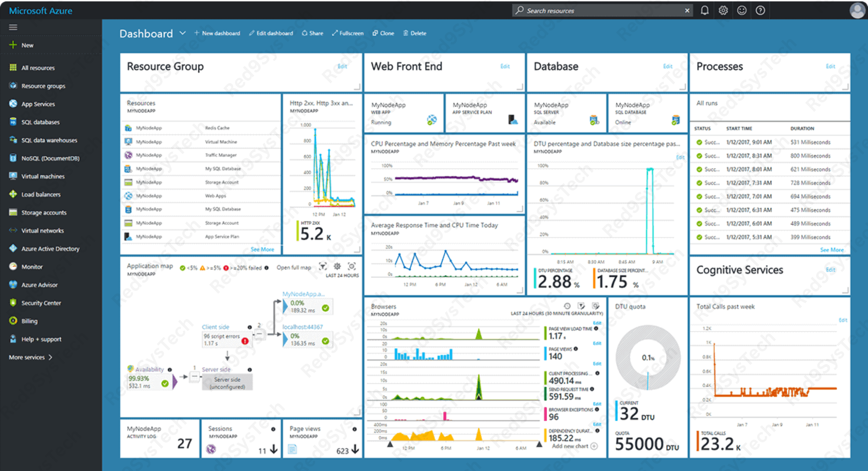Click Edit dashboard in toolbar
The image size is (868, 471).
(271, 33)
